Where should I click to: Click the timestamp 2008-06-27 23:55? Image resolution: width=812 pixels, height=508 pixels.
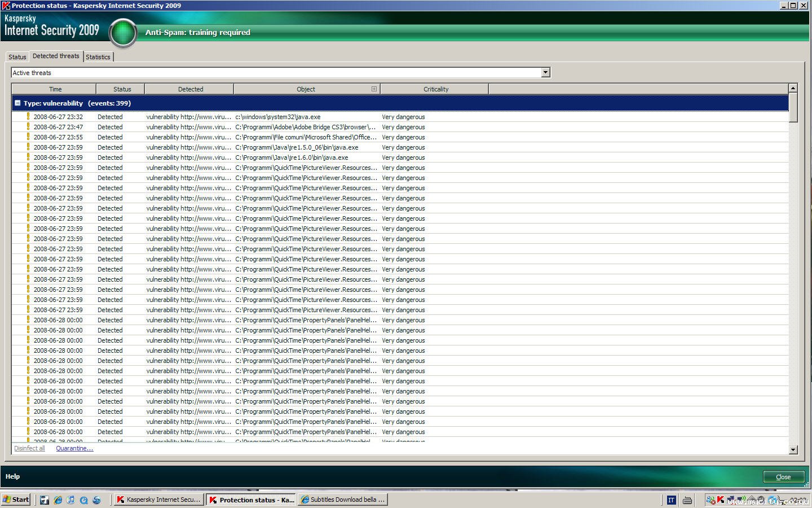coord(58,137)
